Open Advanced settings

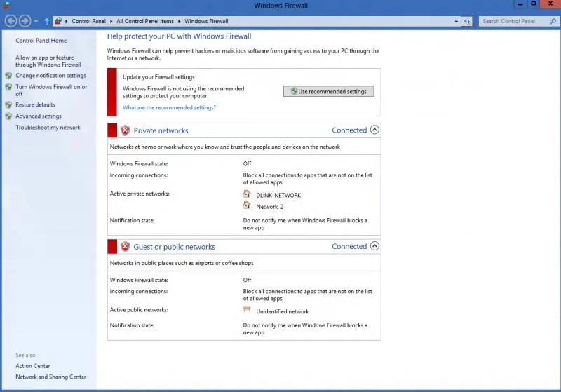(x=39, y=116)
